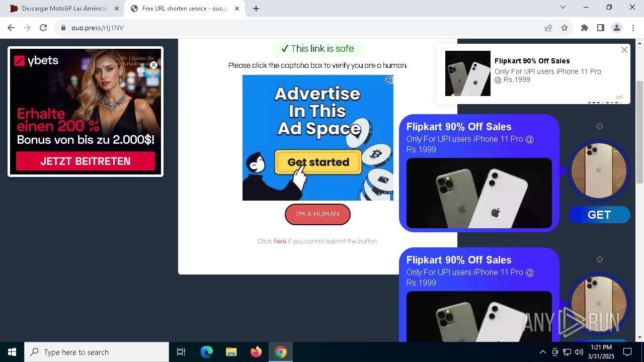The width and height of the screenshot is (644, 362).
Task: Show hidden system tray icons
Action: 542,352
